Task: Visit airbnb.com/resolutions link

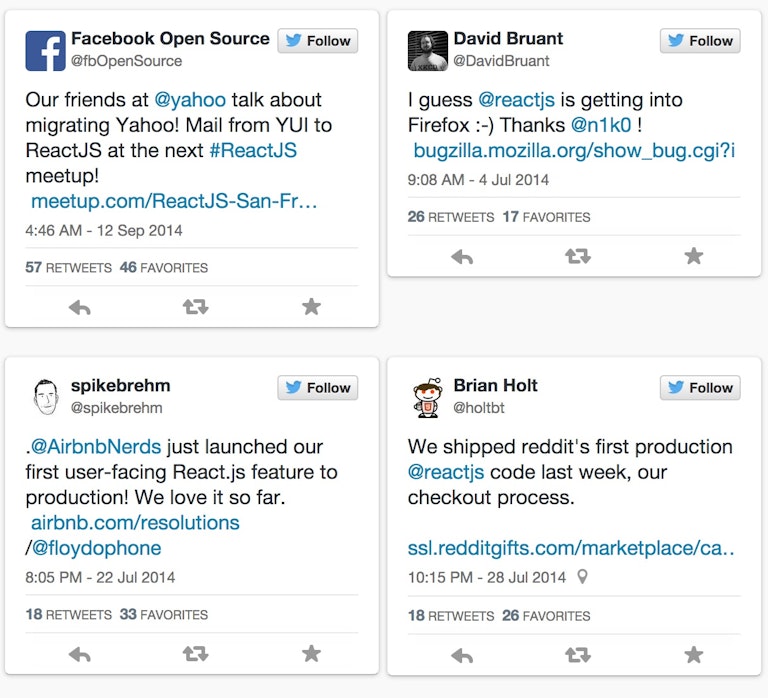Action: pyautogui.click(x=135, y=522)
